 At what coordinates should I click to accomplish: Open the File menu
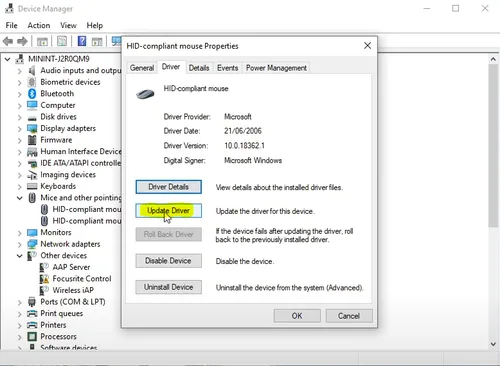(x=11, y=25)
